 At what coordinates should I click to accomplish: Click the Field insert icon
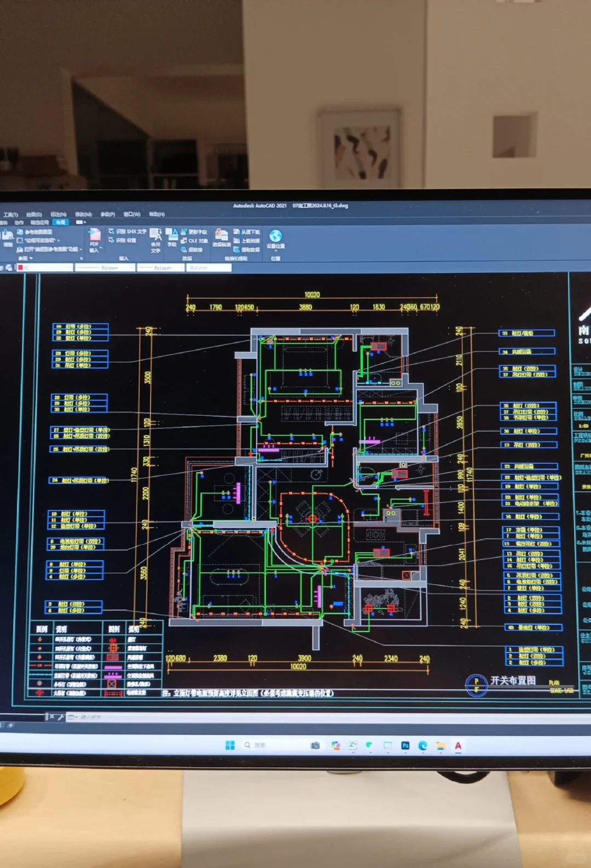click(x=171, y=237)
